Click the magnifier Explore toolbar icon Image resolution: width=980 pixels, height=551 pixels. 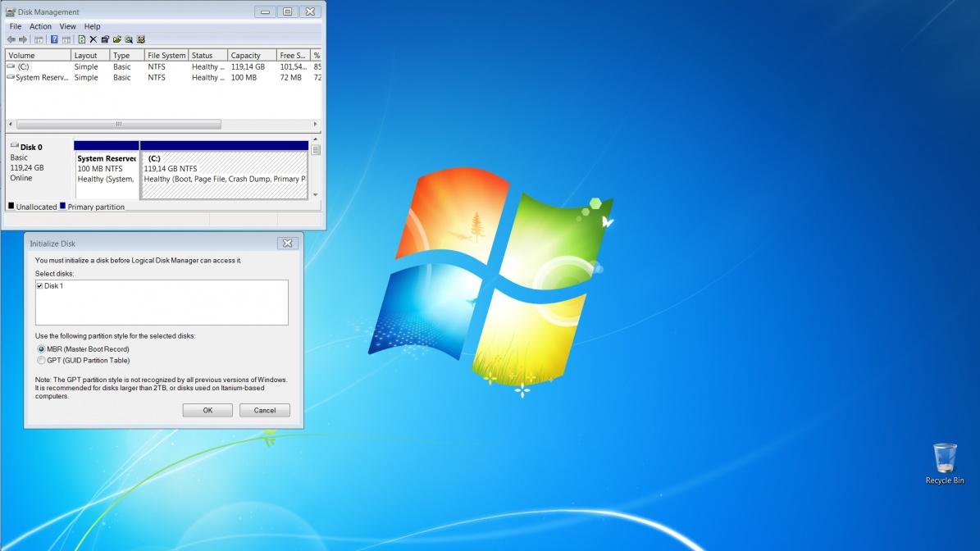point(129,39)
